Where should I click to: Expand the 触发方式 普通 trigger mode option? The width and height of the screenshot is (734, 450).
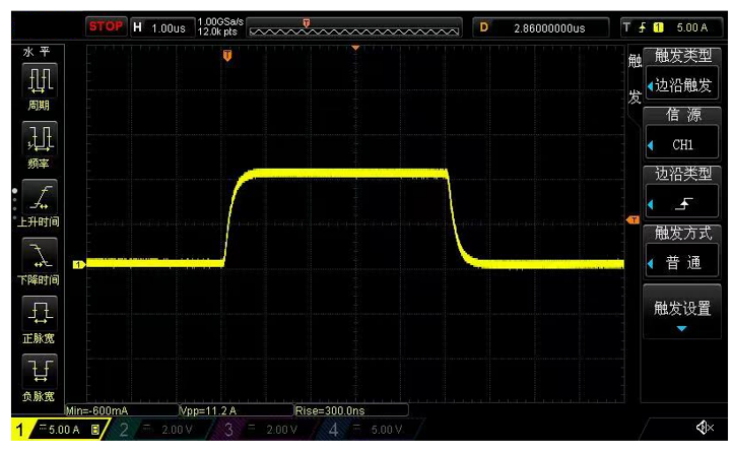[x=682, y=253]
